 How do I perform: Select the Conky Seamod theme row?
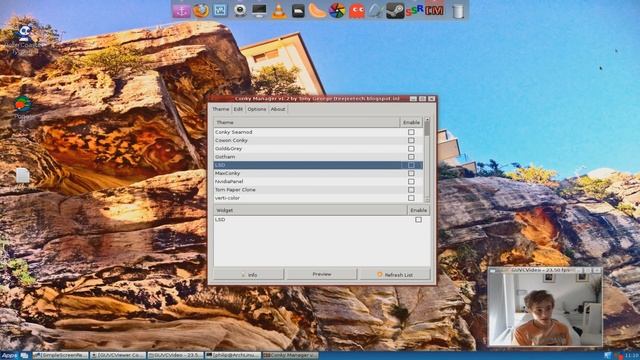click(318, 132)
